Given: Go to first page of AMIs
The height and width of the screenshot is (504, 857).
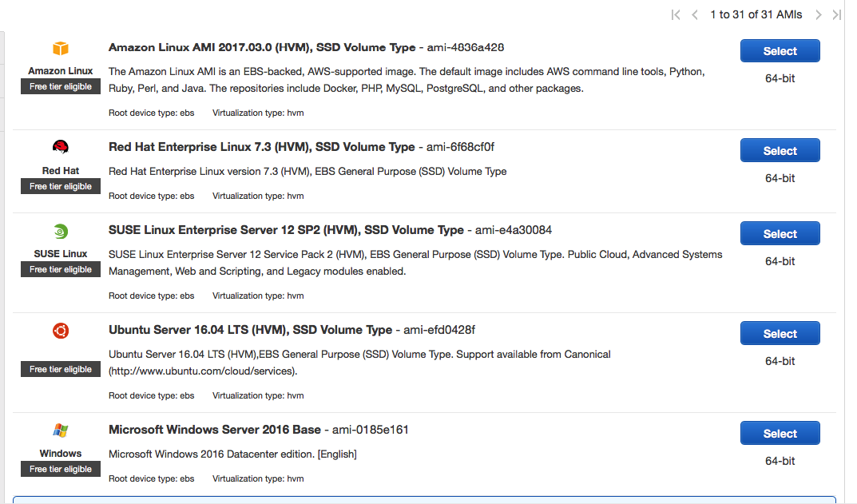Looking at the screenshot, I should [x=676, y=14].
